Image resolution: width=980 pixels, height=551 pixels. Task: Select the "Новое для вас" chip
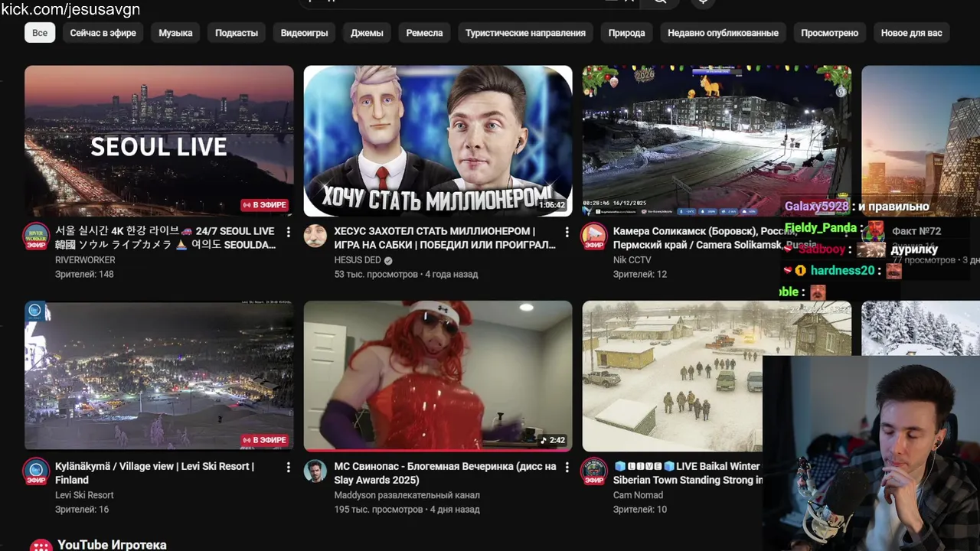(x=911, y=33)
